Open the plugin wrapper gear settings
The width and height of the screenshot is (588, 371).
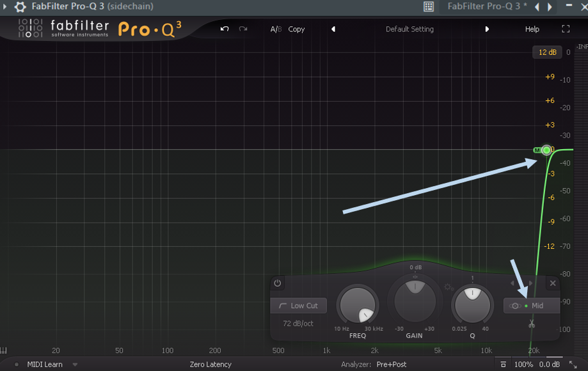tap(20, 6)
